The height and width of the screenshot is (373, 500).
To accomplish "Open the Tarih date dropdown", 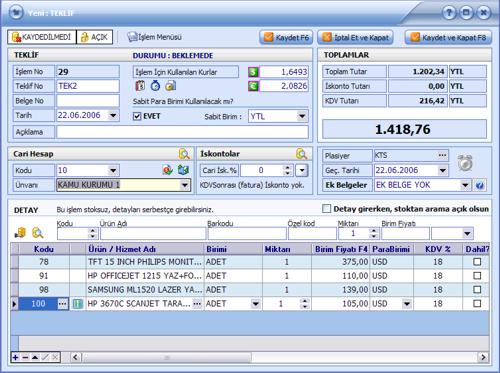I will coord(113,115).
